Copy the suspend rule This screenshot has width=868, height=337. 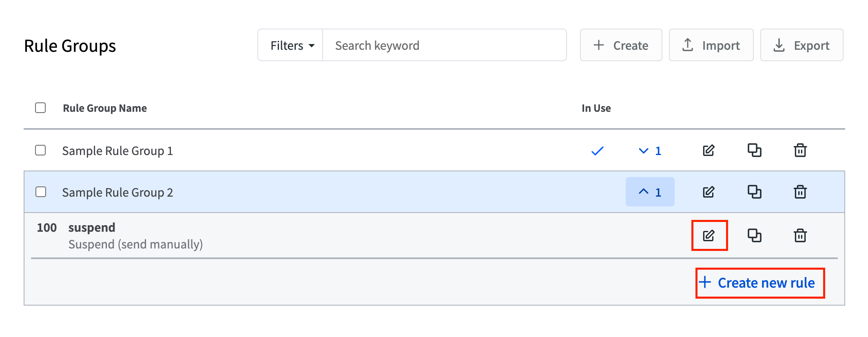[754, 235]
